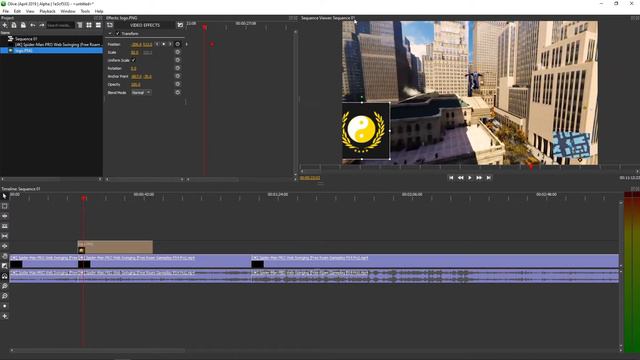Click the Record audio tool
This screenshot has width=640, height=360.
5,306
